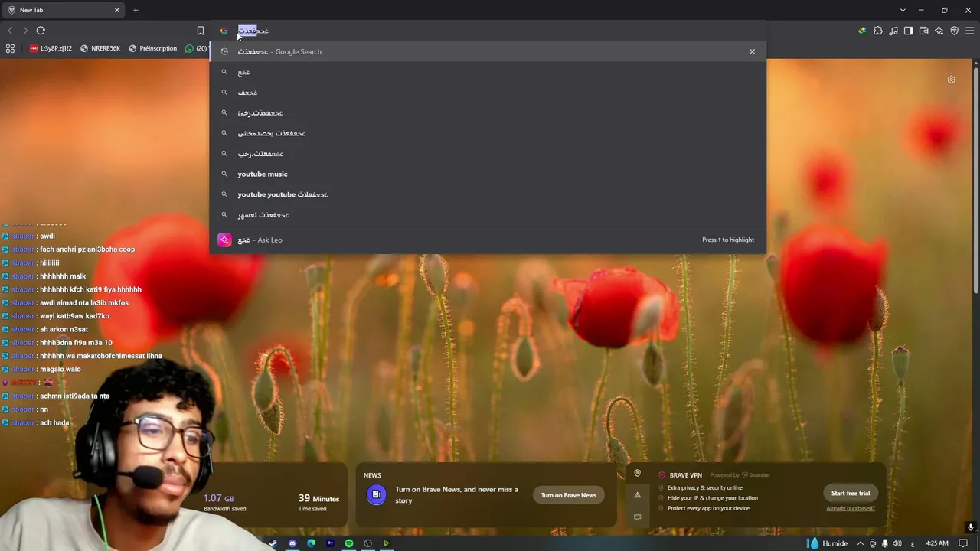980x551 pixels.
Task: Reload the current page
Action: 41,31
